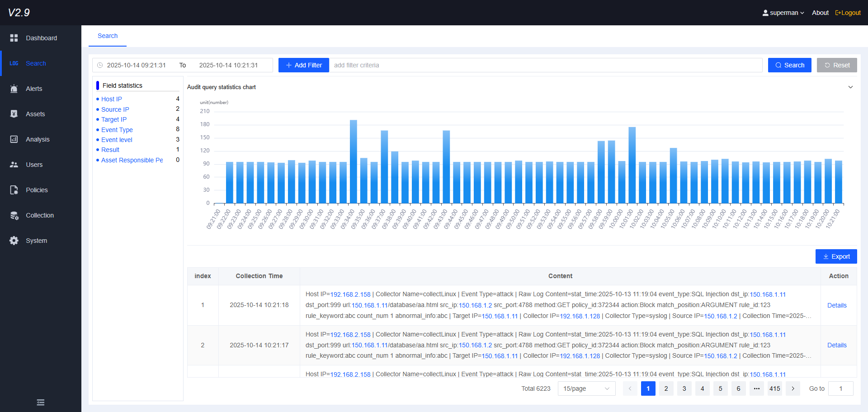Open Assets in the sidebar

click(x=41, y=114)
